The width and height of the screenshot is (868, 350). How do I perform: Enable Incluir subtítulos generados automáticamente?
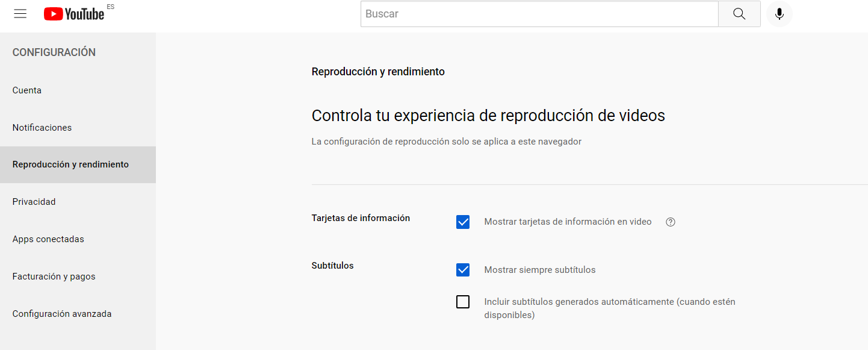click(x=463, y=302)
